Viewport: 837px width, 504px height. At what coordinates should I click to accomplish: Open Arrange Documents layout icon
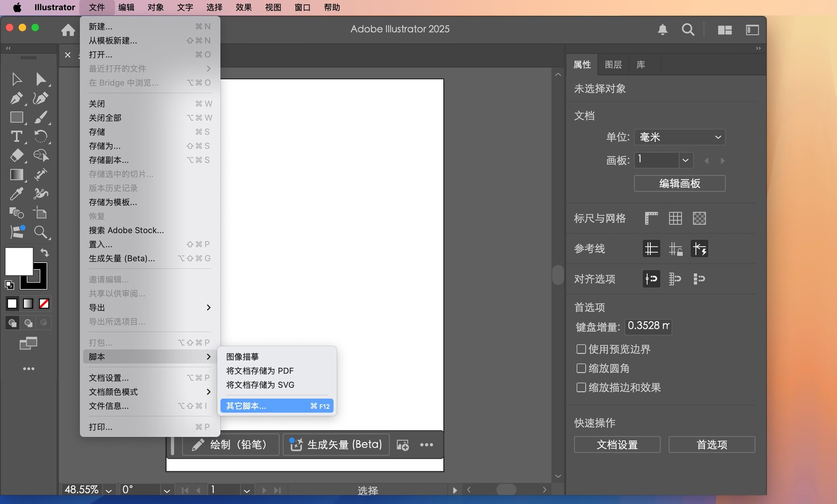point(725,30)
